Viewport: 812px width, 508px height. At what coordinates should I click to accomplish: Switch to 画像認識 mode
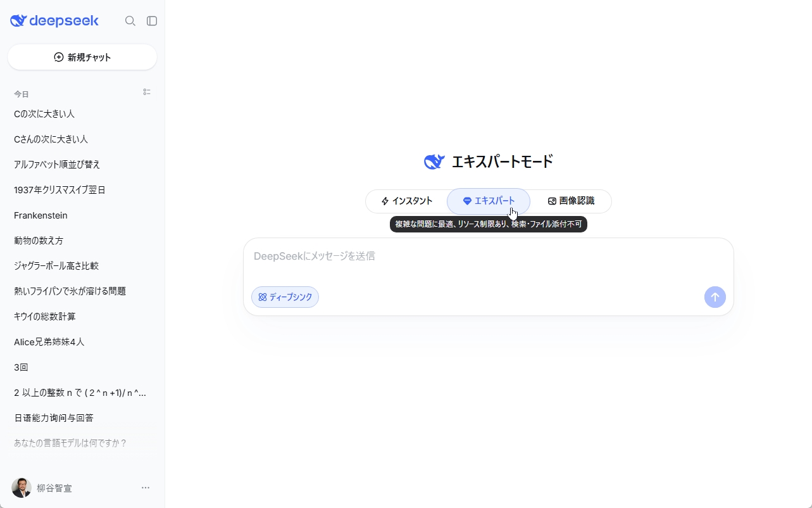click(x=571, y=201)
